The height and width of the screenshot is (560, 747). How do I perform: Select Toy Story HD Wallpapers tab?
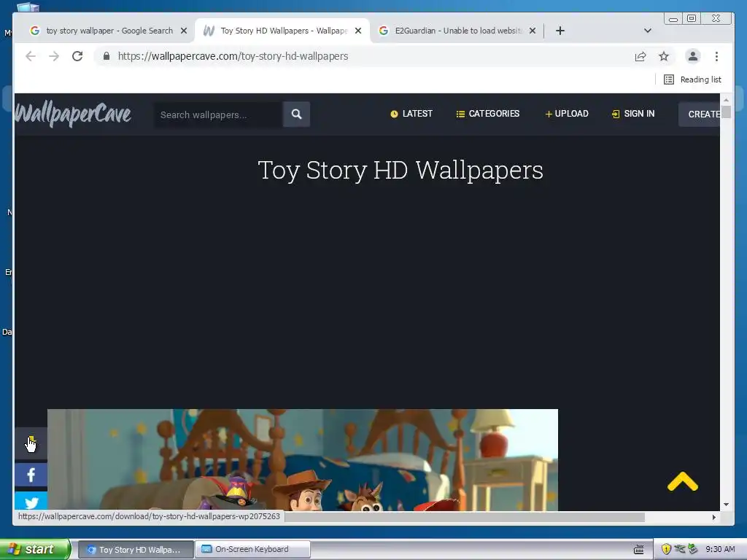tap(283, 31)
